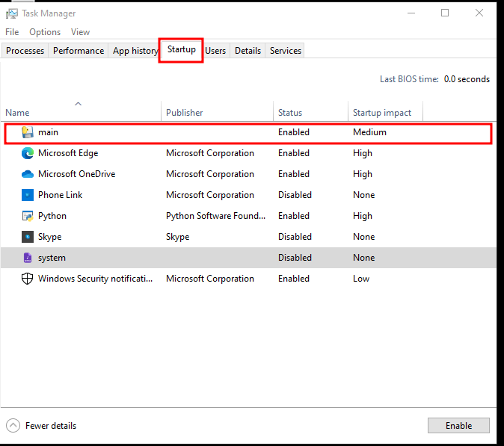This screenshot has width=504, height=446.
Task: Click the Microsoft OneDrive cloud icon
Action: [x=28, y=174]
